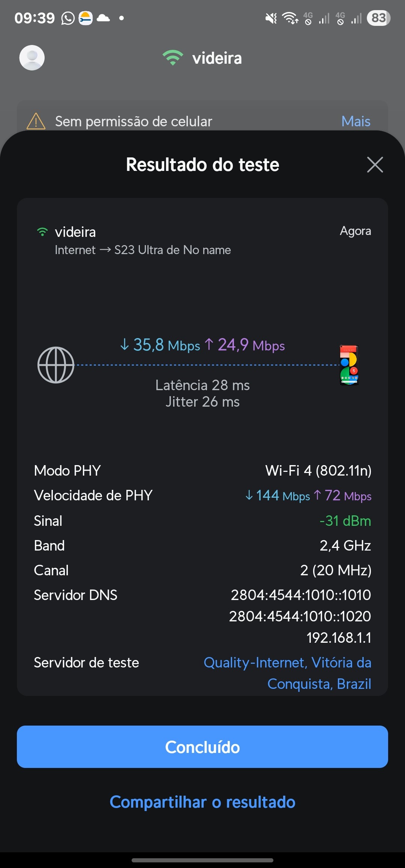
Task: Tap the download speed 35,8 Mbps value
Action: pos(160,345)
